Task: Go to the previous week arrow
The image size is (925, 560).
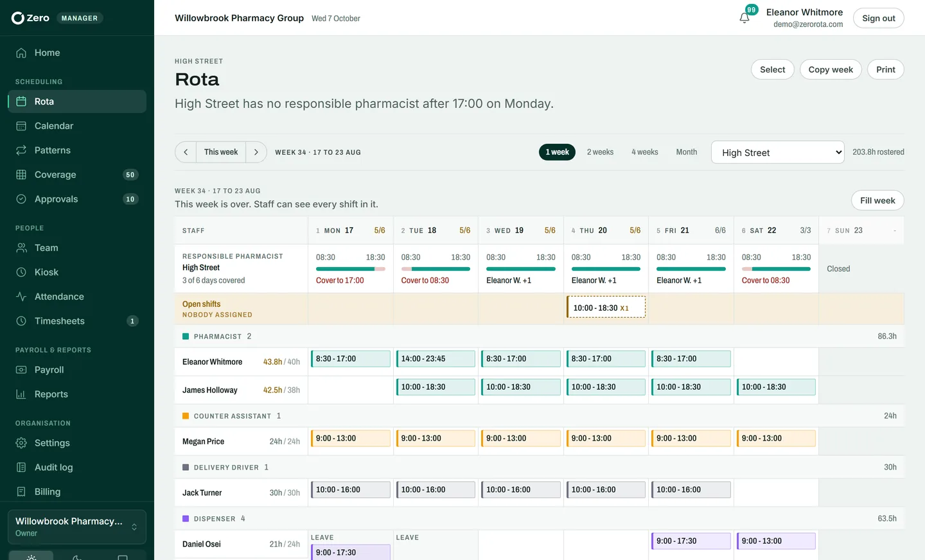Action: [x=186, y=152]
